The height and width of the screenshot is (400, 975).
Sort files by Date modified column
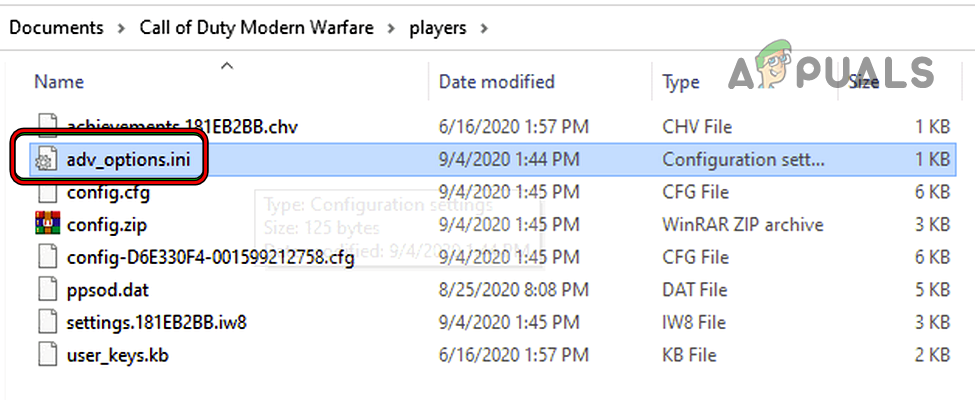pos(497,82)
